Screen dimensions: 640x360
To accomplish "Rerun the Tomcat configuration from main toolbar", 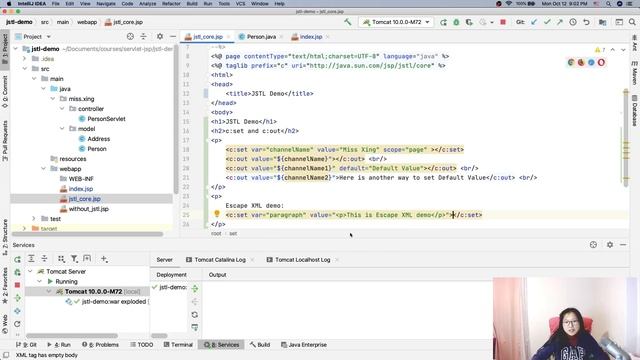I will tap(443, 22).
